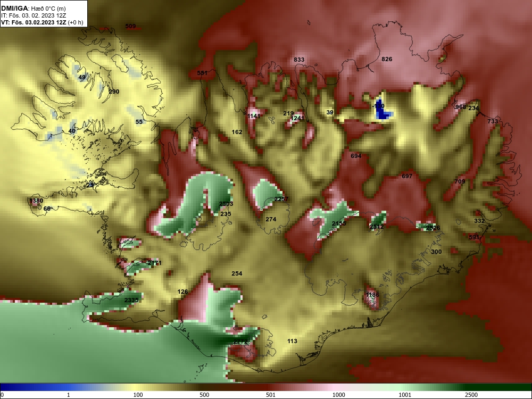Screen dimensions: 532x399
Task: Select the map value 162
Action: [237, 132]
